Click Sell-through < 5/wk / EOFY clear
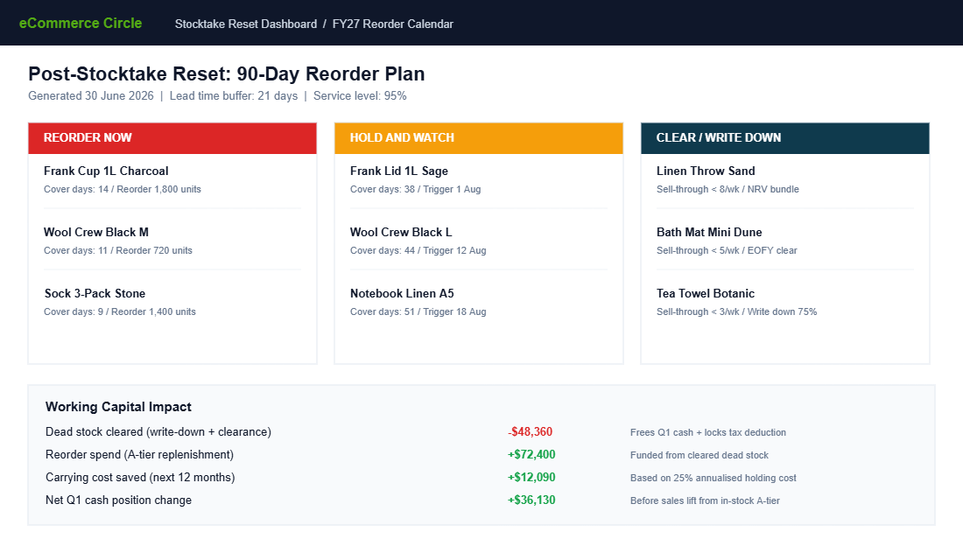 tap(727, 251)
